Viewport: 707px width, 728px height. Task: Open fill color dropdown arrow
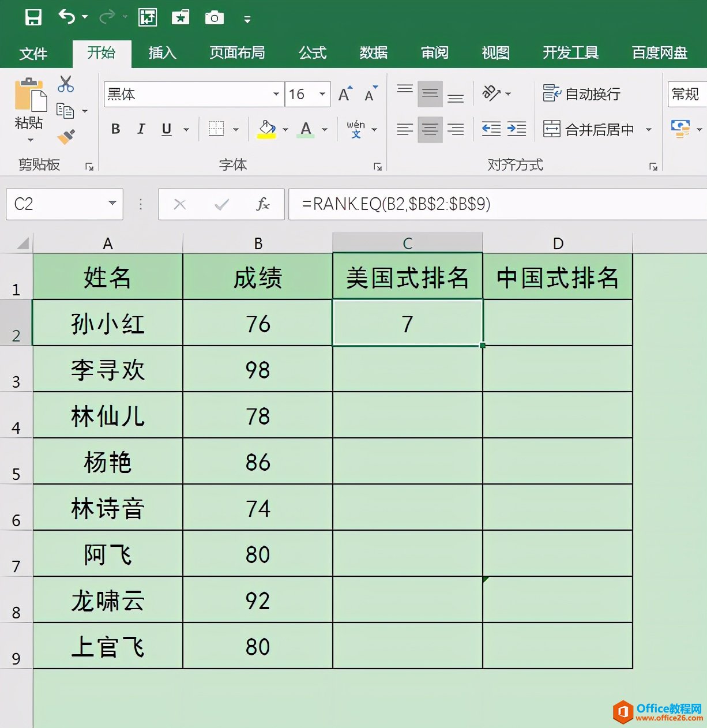coord(285,130)
